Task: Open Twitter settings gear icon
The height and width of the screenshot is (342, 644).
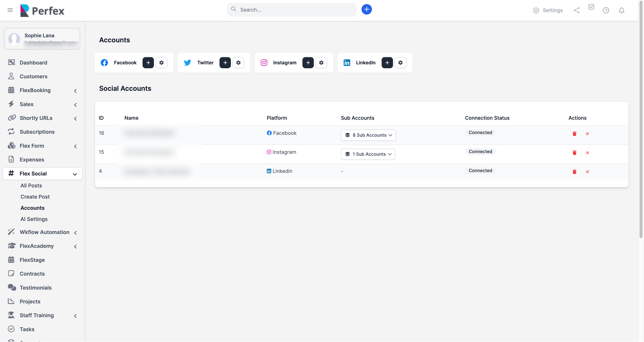Action: click(x=238, y=62)
